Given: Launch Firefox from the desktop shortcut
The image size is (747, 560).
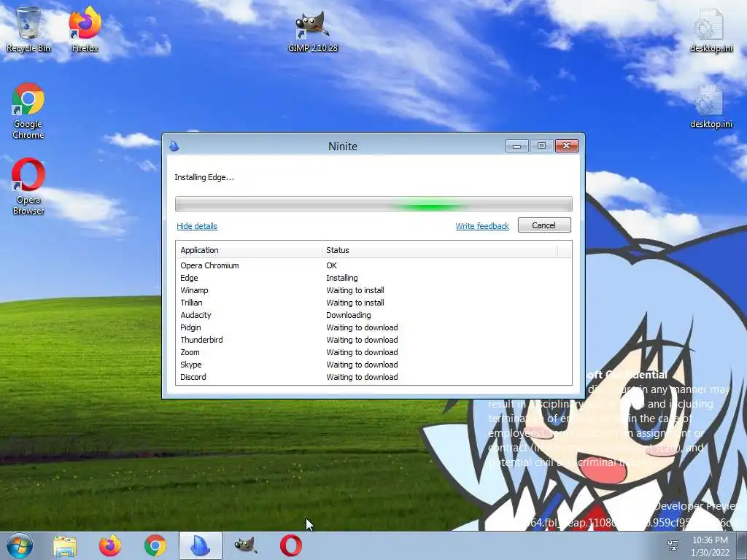Looking at the screenshot, I should click(85, 29).
